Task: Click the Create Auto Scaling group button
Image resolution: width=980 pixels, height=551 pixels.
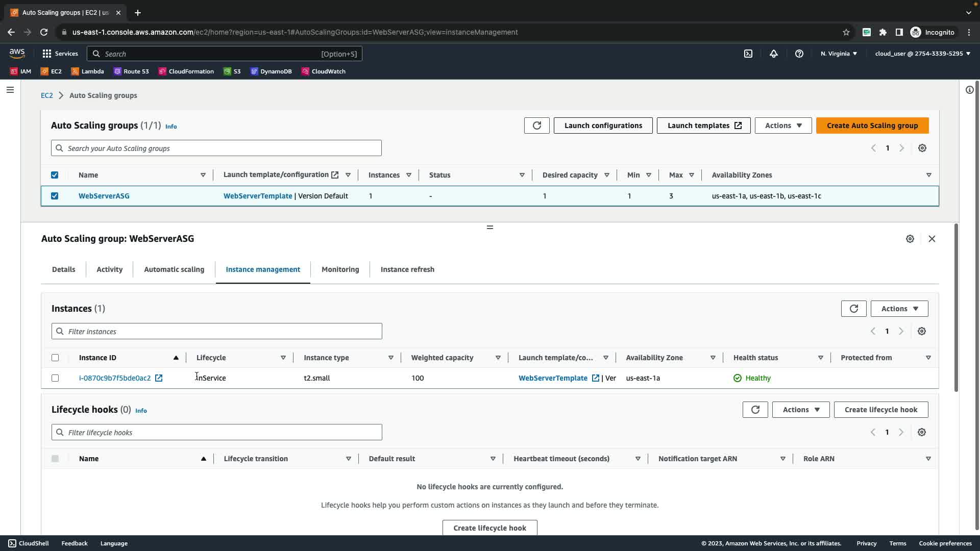Action: click(x=872, y=126)
